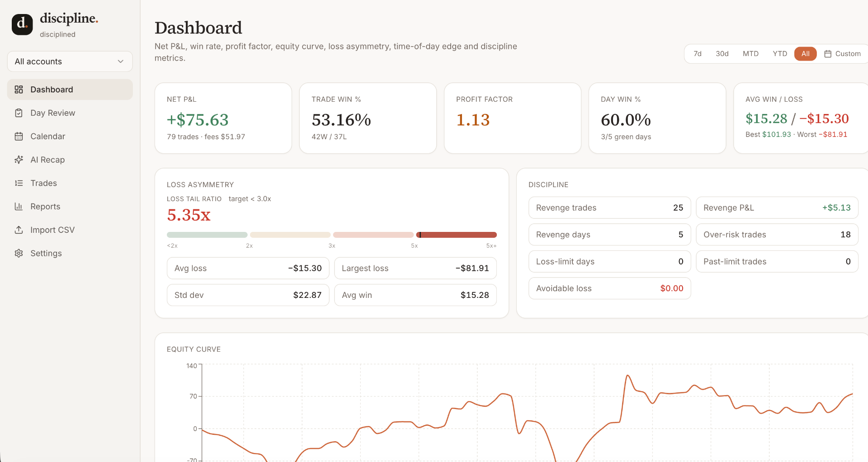Viewport: 868px width, 462px height.
Task: Click the red 5x+ bar segment
Action: pyautogui.click(x=456, y=235)
